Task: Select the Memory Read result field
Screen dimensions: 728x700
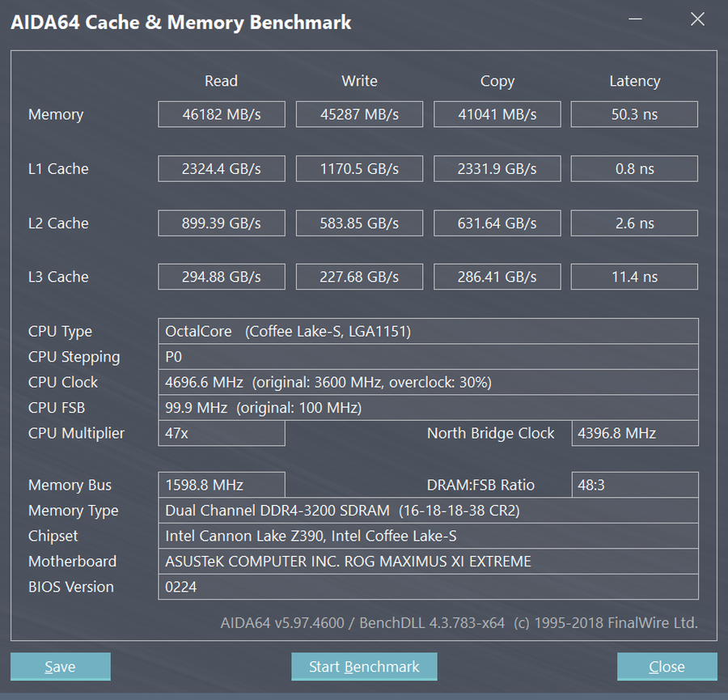Action: [x=222, y=114]
